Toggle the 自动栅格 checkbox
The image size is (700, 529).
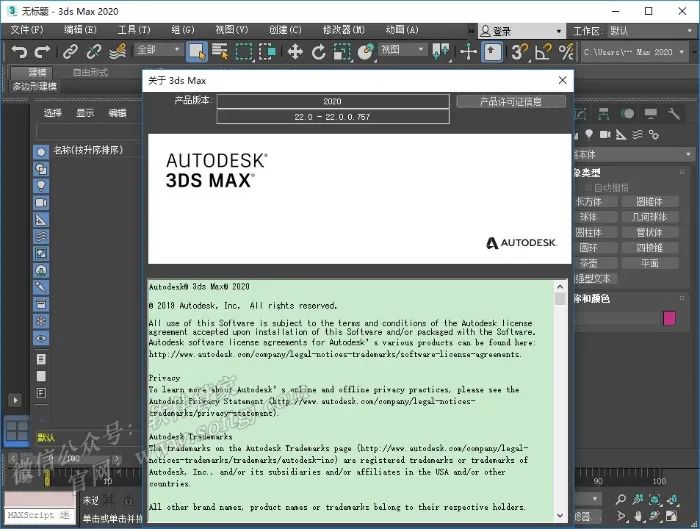(x=588, y=187)
